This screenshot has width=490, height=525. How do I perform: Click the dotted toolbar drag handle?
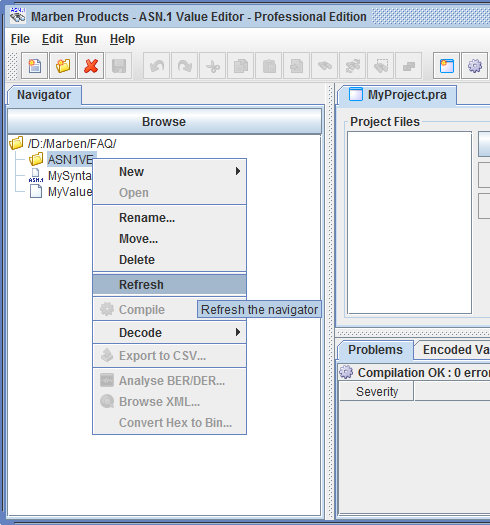click(12, 66)
